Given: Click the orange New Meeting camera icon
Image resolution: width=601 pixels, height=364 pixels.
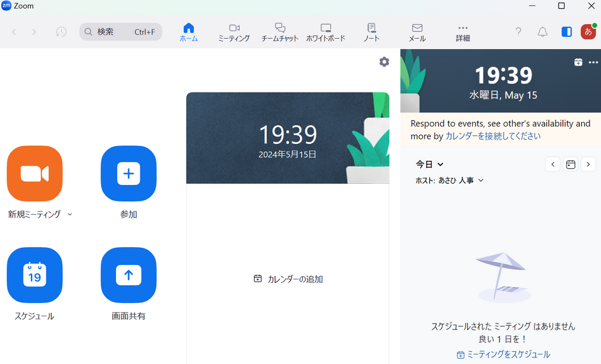Looking at the screenshot, I should (x=34, y=174).
